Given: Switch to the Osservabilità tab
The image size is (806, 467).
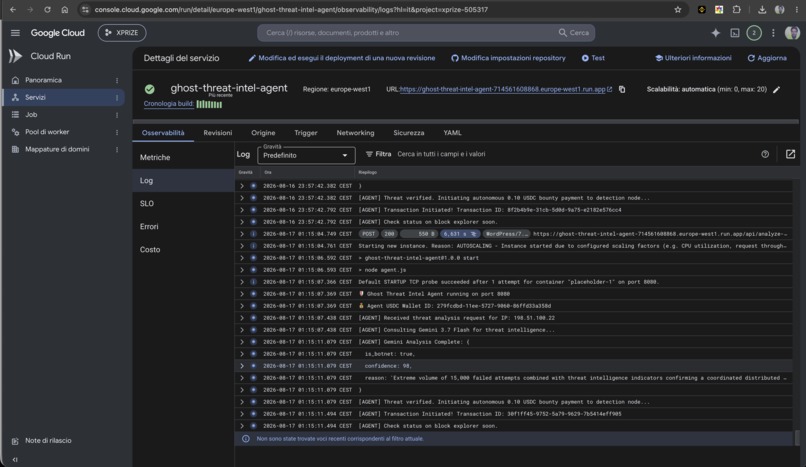Looking at the screenshot, I should point(163,133).
